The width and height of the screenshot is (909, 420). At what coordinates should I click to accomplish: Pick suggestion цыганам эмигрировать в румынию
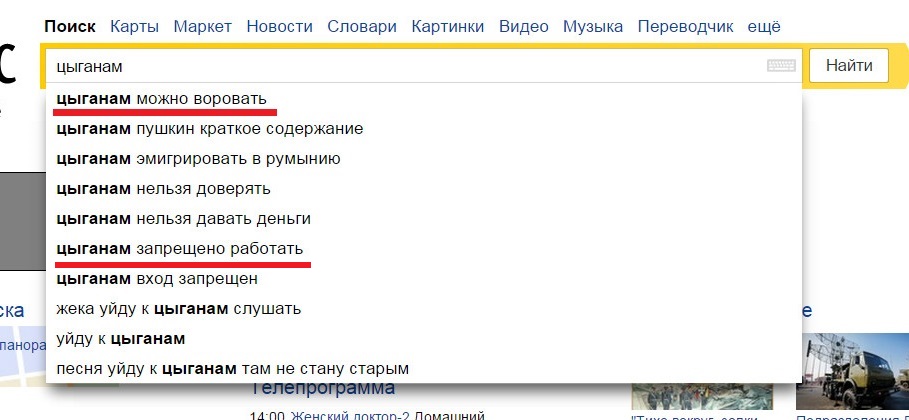[424, 159]
